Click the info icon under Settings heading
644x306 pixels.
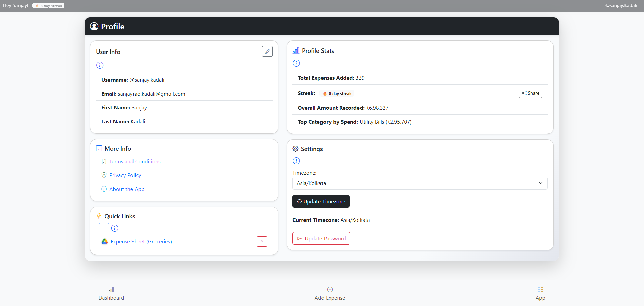point(296,161)
